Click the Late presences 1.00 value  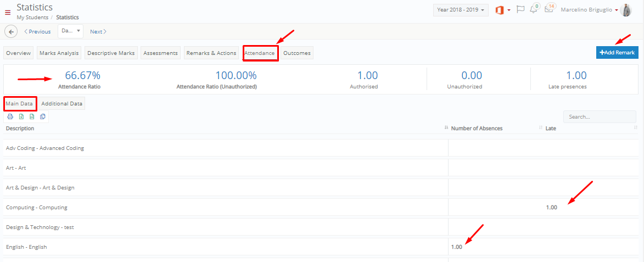point(576,75)
